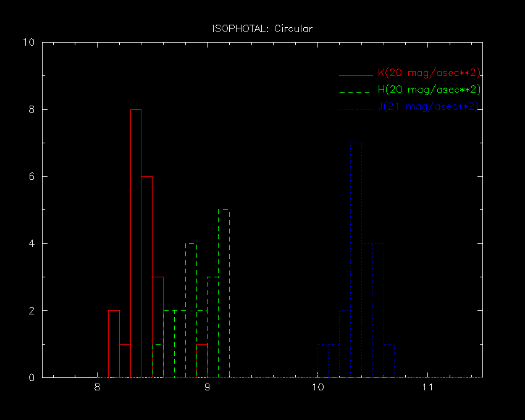The height and width of the screenshot is (420, 525).
Task: Click the dotted blue legend line sample
Action: pos(356,109)
